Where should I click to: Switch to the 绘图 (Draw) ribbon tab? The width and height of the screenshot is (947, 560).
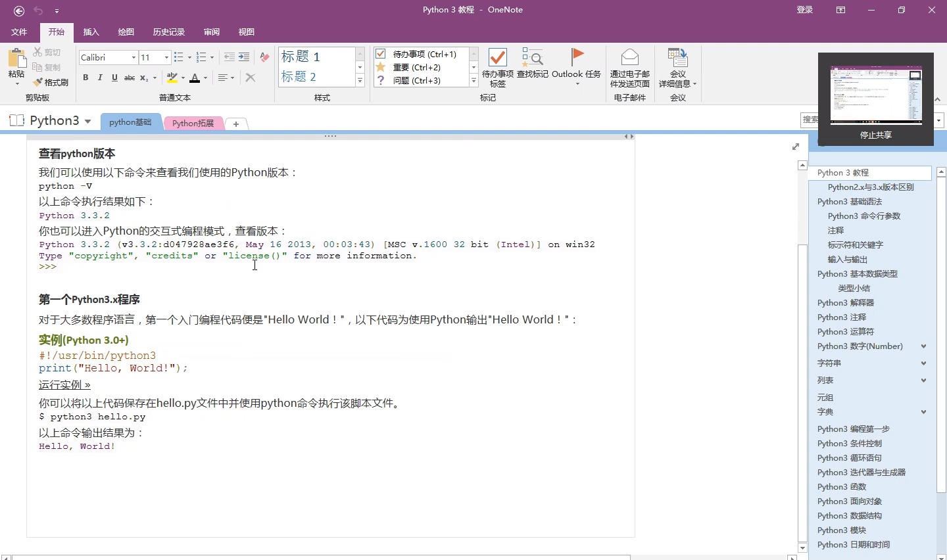(126, 32)
